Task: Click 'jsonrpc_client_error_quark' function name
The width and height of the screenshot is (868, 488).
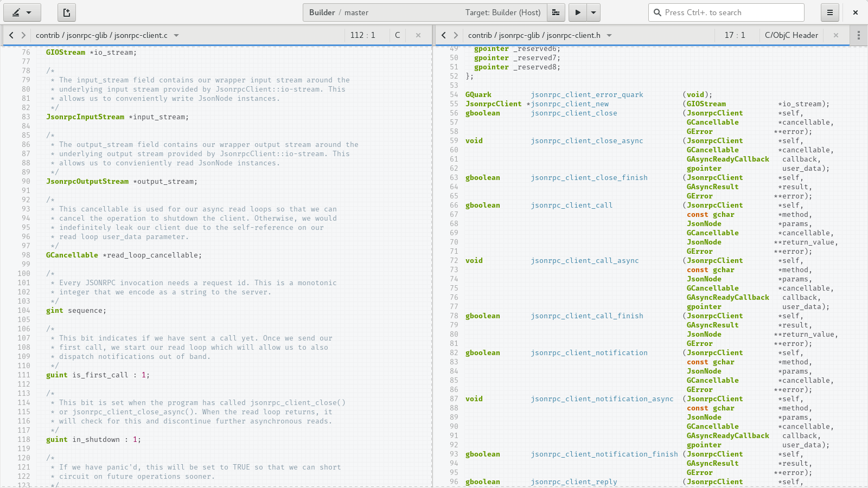Action: (587, 94)
